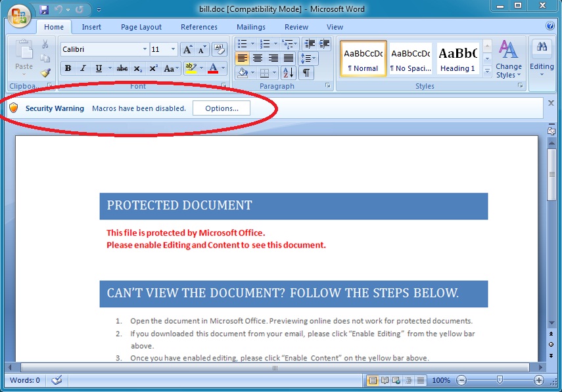Apply the Heading 1 style
562x392 pixels.
point(457,58)
